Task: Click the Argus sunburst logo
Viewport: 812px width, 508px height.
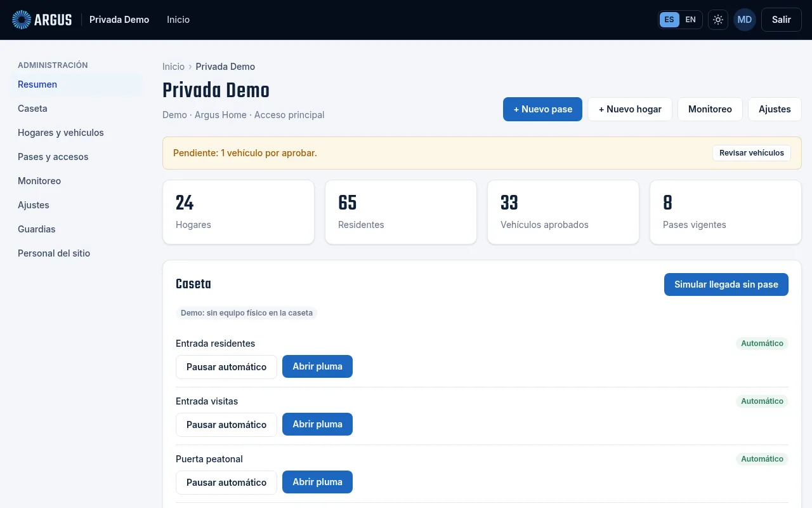Action: pyautogui.click(x=22, y=20)
